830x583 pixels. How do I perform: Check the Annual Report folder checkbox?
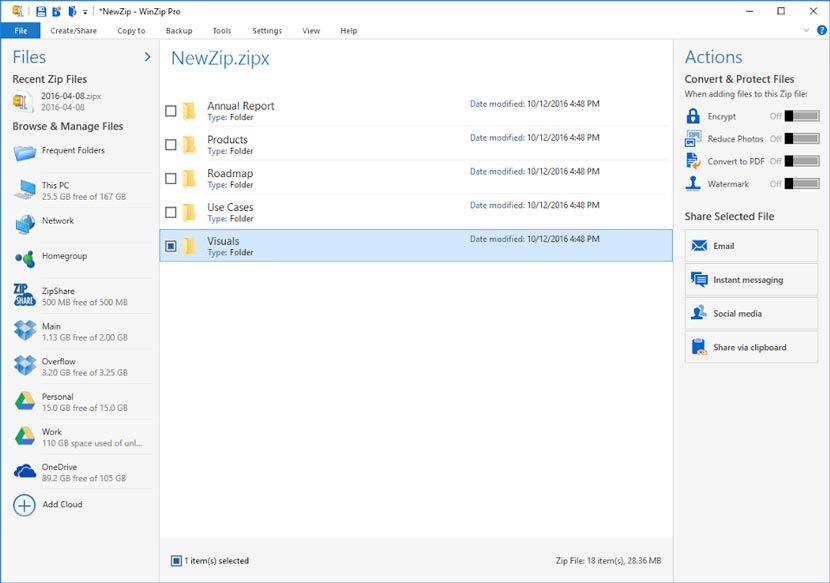coord(171,111)
